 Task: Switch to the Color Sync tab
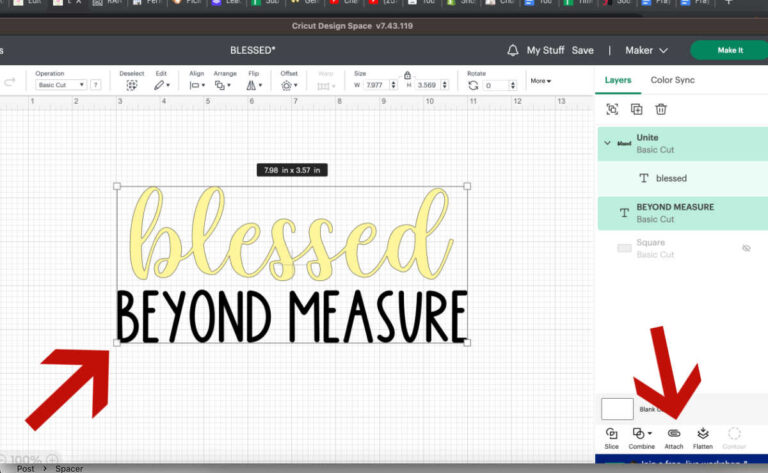pos(672,80)
